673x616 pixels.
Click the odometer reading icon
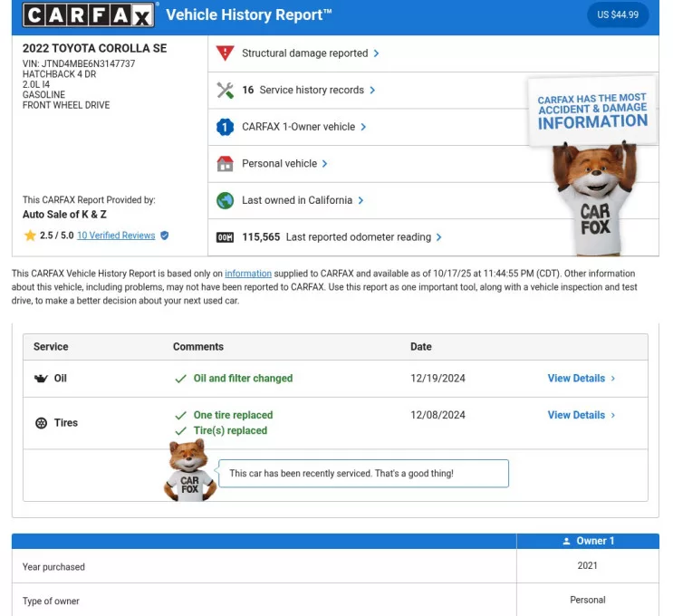pos(226,237)
